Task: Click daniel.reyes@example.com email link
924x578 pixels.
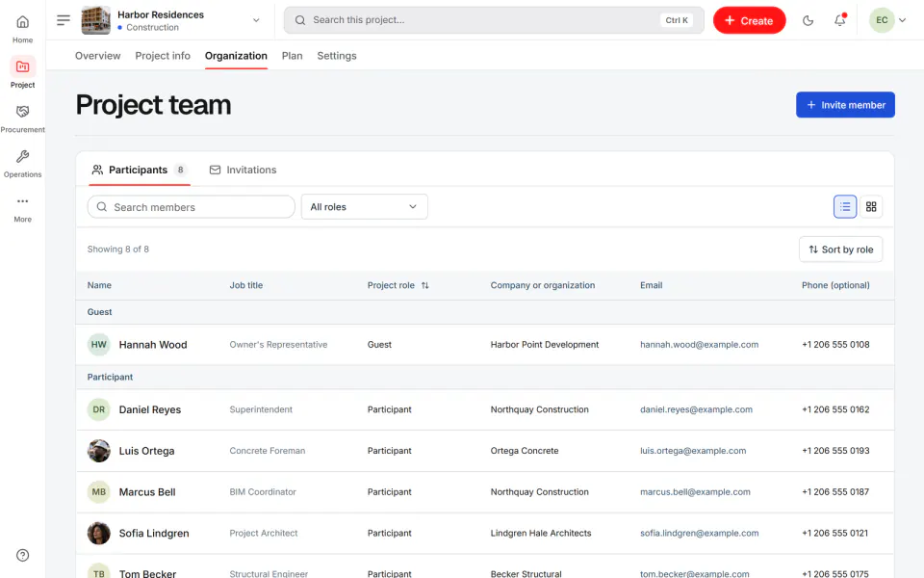Action: point(696,409)
